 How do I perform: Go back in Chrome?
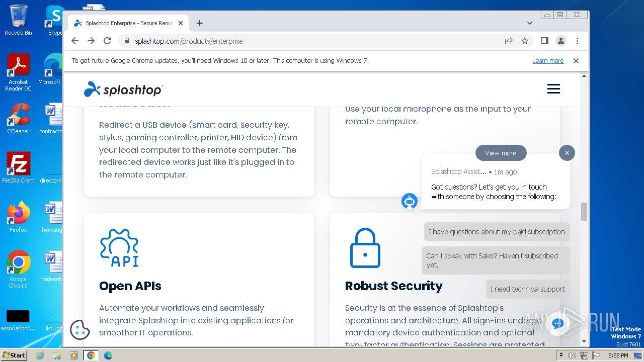(x=75, y=41)
